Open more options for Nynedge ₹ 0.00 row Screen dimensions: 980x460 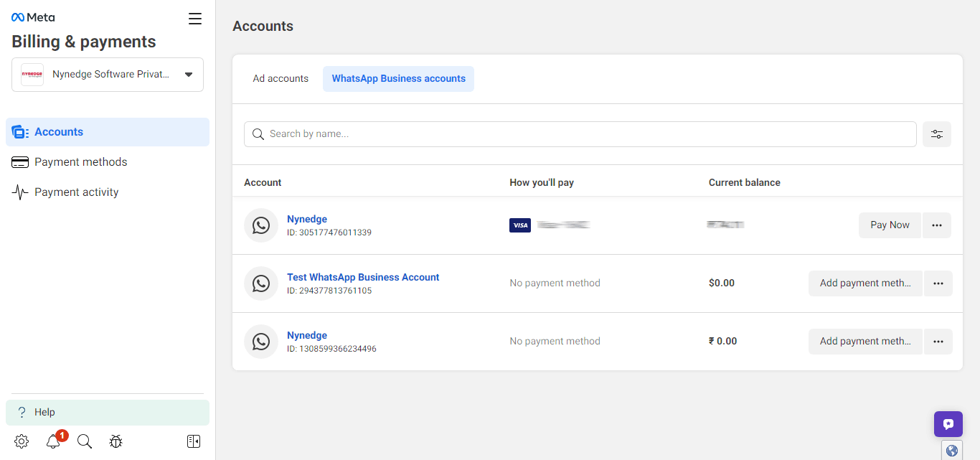tap(938, 342)
